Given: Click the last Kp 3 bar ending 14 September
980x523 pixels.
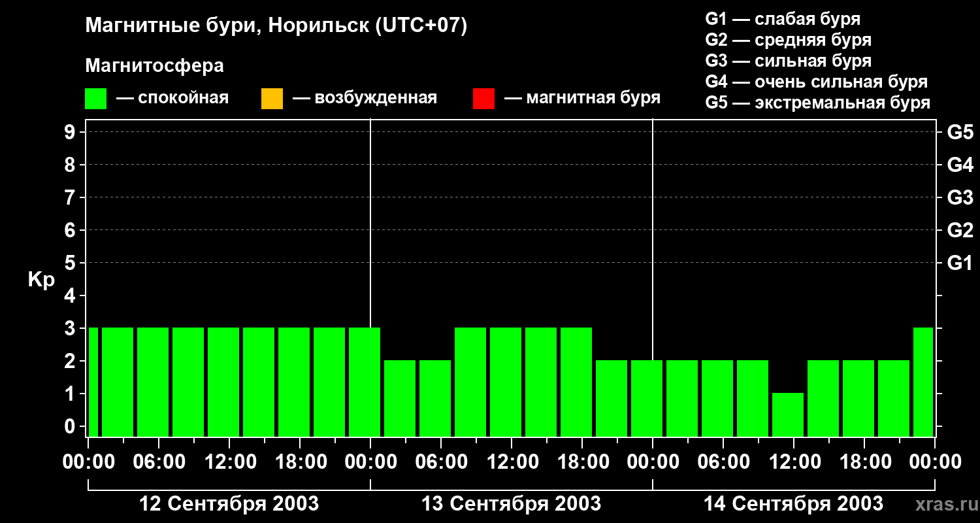Looking at the screenshot, I should point(923,382).
